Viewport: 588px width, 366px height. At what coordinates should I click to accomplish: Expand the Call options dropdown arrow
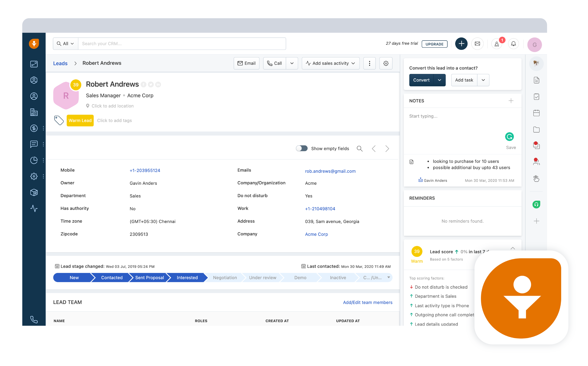click(292, 63)
